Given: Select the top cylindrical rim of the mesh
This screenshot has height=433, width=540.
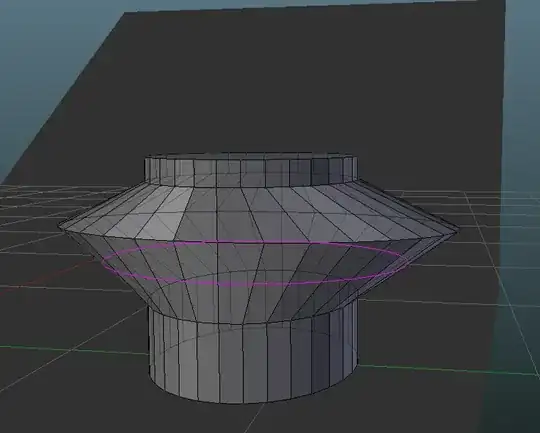Looking at the screenshot, I should pos(251,171).
